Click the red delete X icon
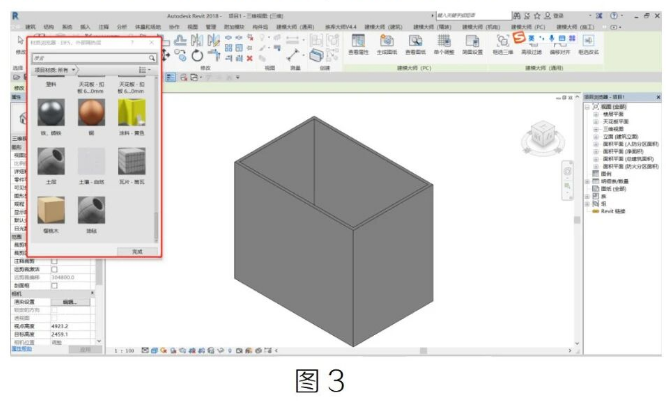 point(250,58)
